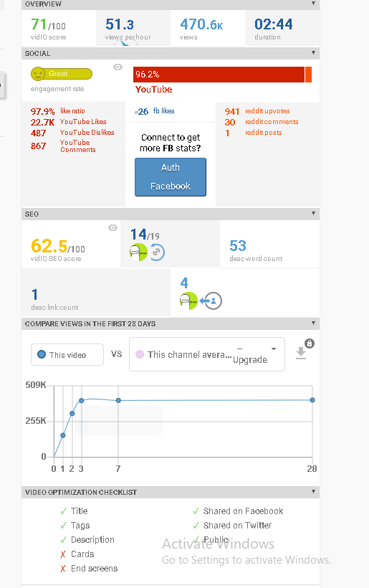Screen dimensions: 369x588
Task: Click the Auth Facebook button
Action: (x=171, y=177)
